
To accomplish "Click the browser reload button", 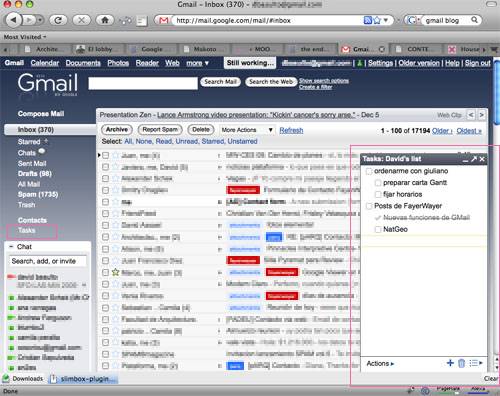I will point(58,20).
